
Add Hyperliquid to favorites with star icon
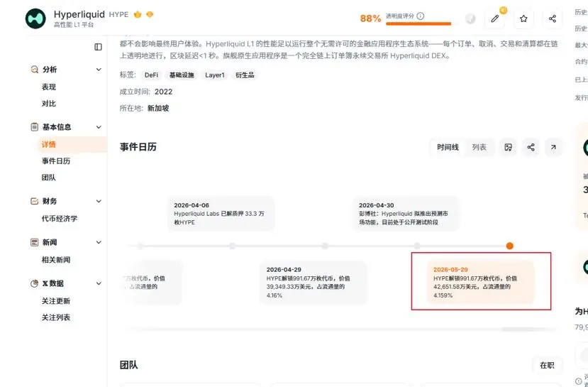coord(523,18)
